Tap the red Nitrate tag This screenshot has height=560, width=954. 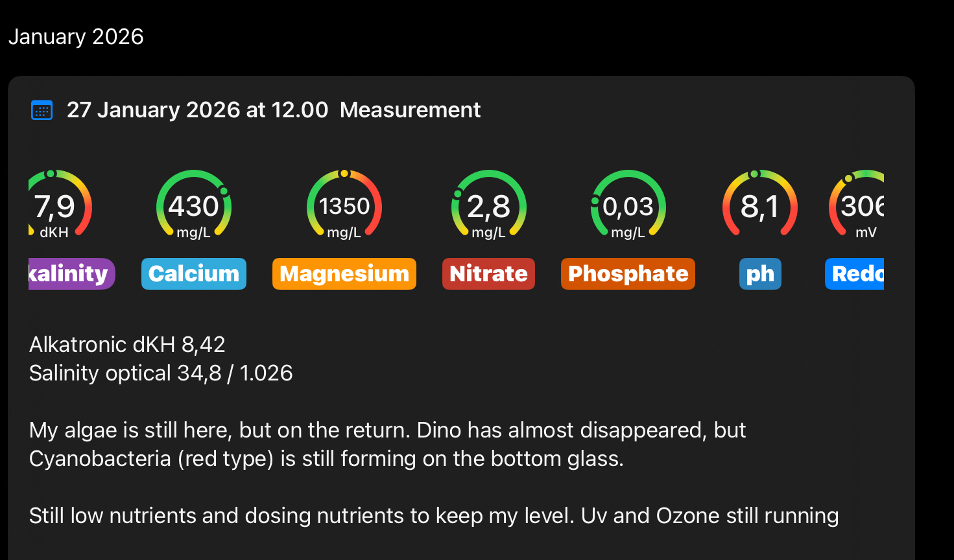(x=488, y=274)
